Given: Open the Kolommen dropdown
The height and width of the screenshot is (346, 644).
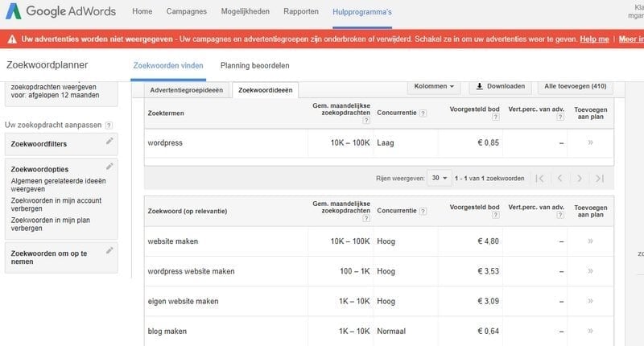Looking at the screenshot, I should 434,87.
